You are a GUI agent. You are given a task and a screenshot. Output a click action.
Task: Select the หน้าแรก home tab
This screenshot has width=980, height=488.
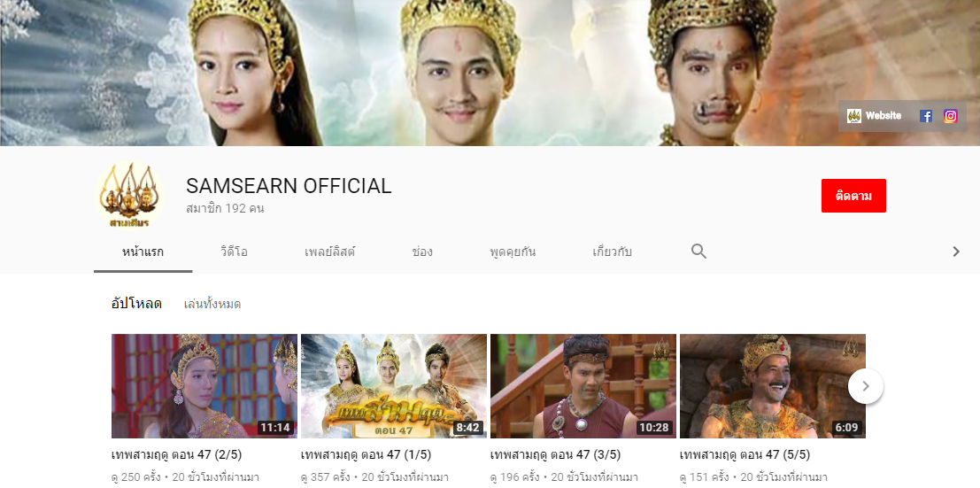pos(143,252)
